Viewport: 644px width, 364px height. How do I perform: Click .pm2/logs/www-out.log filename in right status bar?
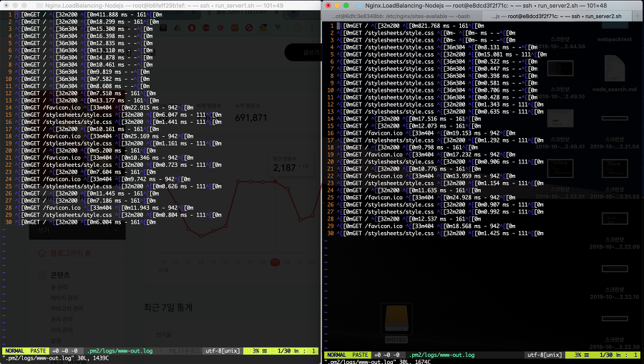click(x=441, y=355)
